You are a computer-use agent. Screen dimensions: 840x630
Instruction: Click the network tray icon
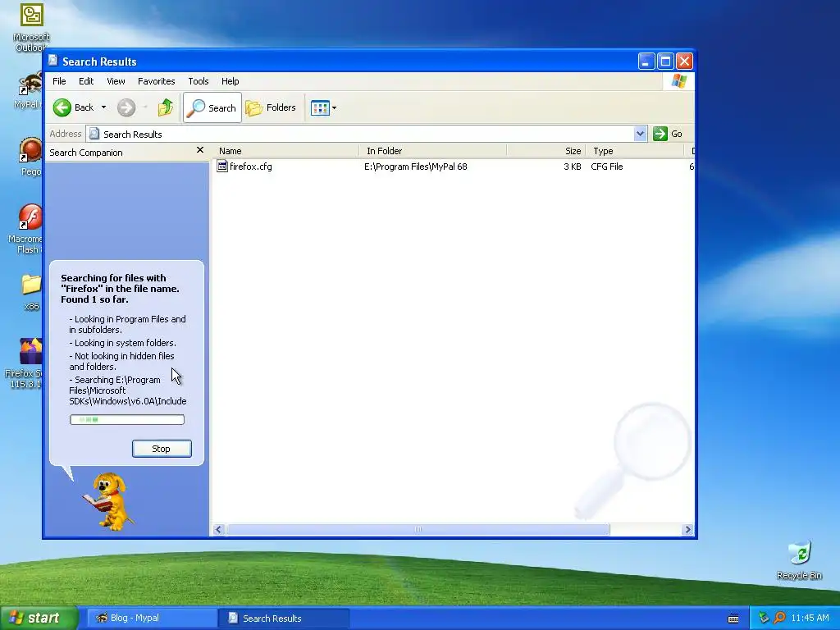point(764,619)
